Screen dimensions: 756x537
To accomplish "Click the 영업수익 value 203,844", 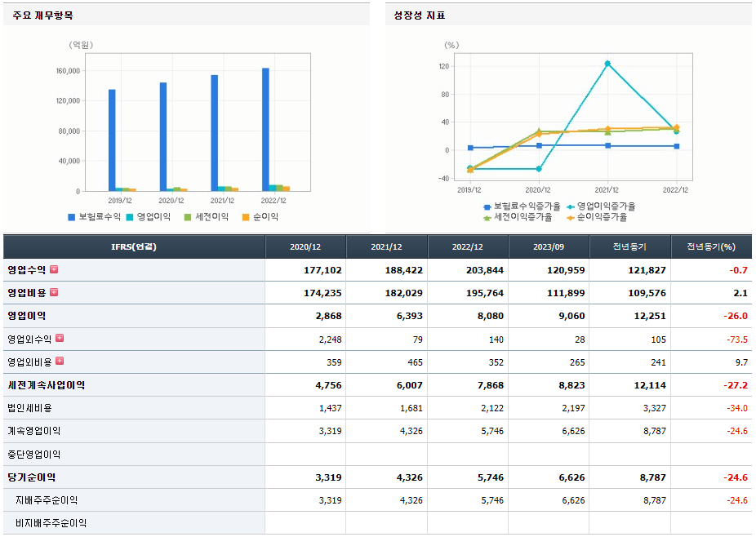I will [x=485, y=270].
